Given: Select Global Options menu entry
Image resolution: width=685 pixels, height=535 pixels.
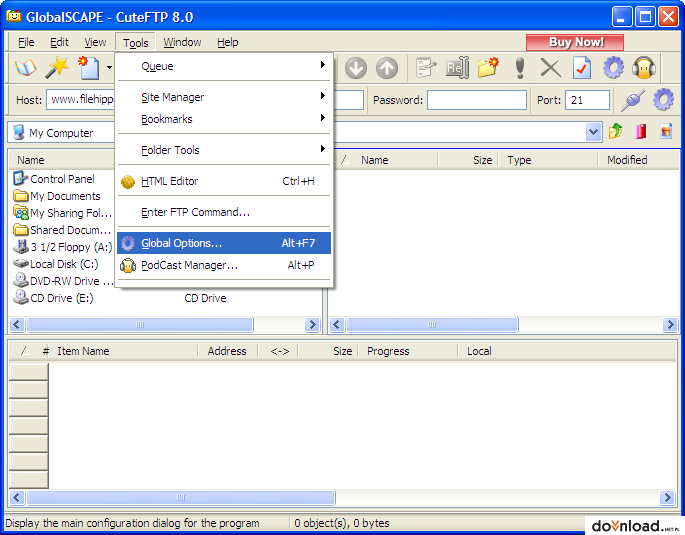Looking at the screenshot, I should (223, 243).
